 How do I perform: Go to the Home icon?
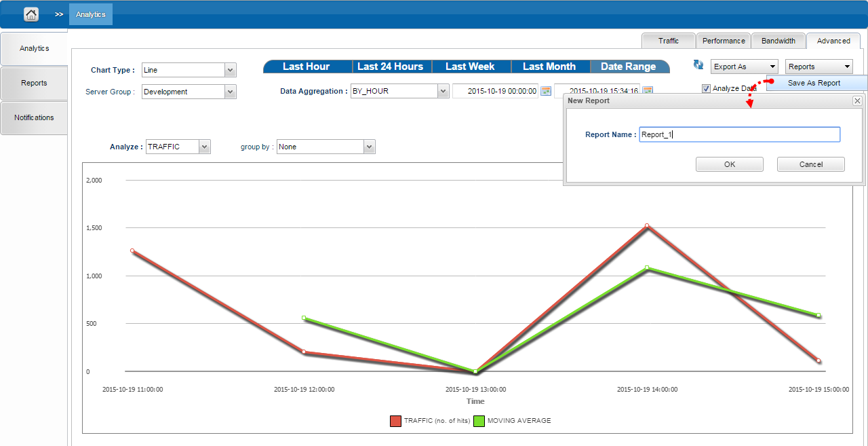tap(31, 14)
